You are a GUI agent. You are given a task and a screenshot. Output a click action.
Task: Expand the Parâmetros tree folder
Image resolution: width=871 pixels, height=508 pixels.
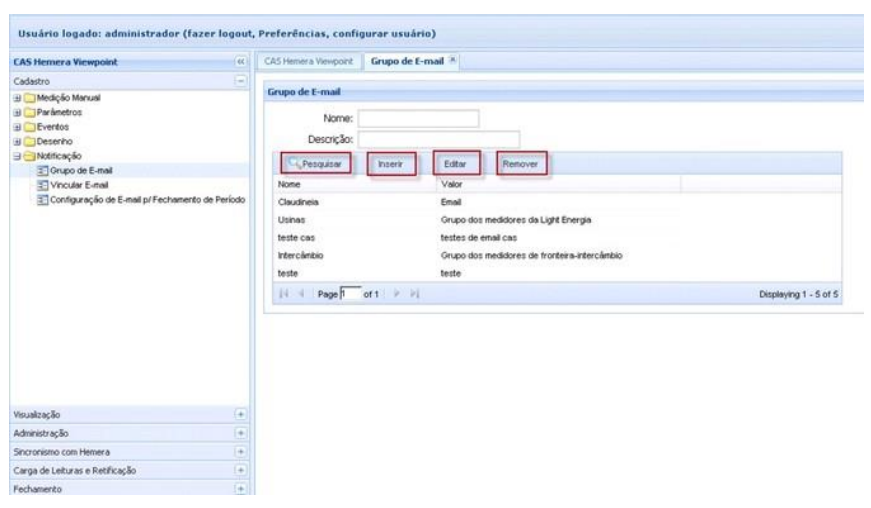[x=17, y=113]
